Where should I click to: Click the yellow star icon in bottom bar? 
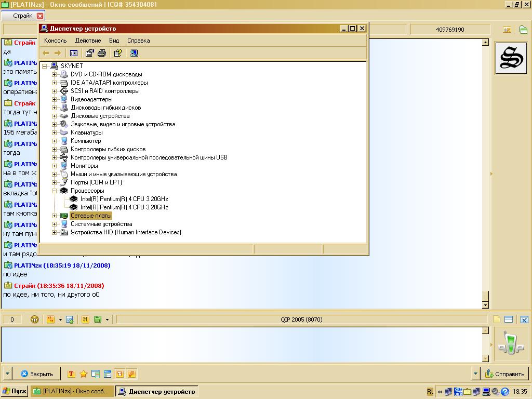pyautogui.click(x=84, y=374)
